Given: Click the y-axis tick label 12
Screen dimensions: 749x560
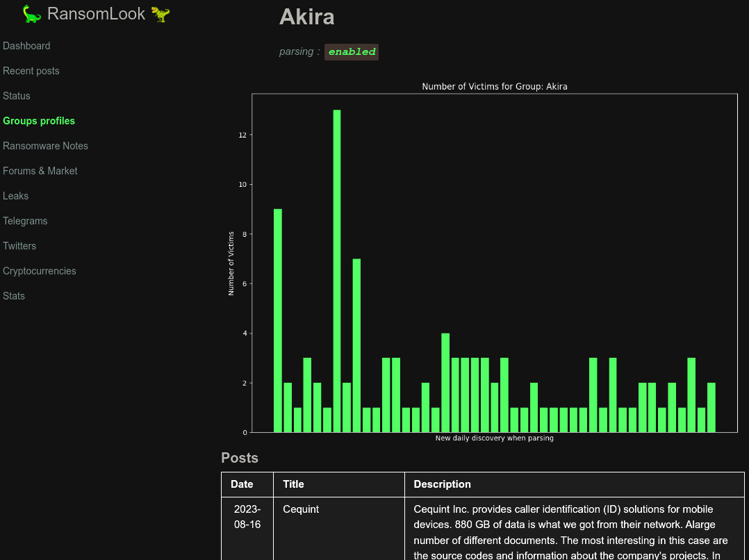Looking at the screenshot, I should point(242,135).
